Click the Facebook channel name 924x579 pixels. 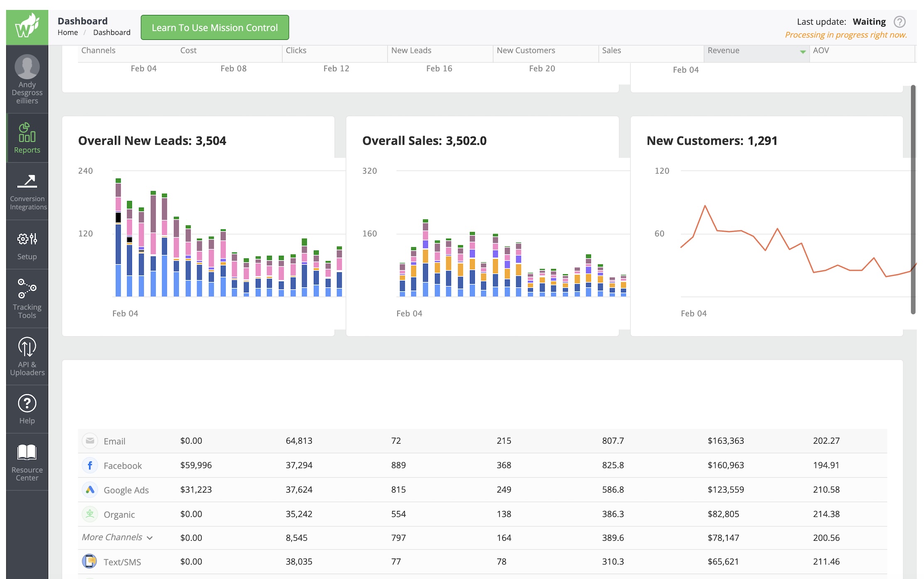(x=123, y=466)
